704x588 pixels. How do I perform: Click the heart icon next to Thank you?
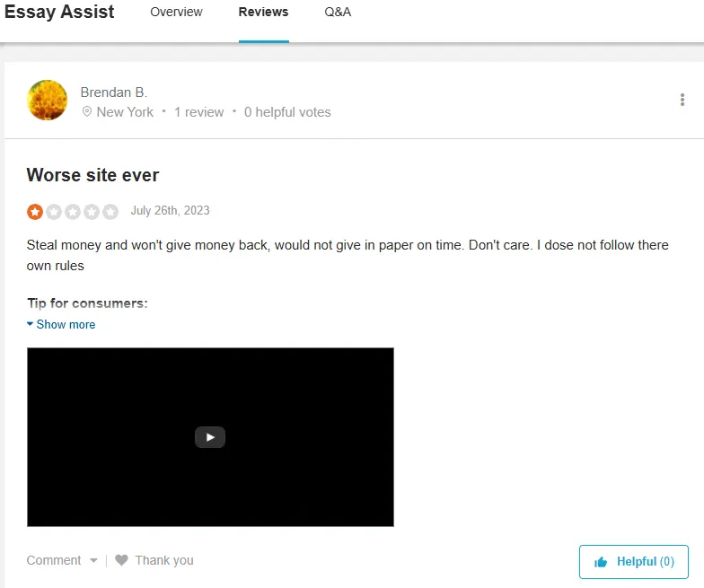click(121, 560)
